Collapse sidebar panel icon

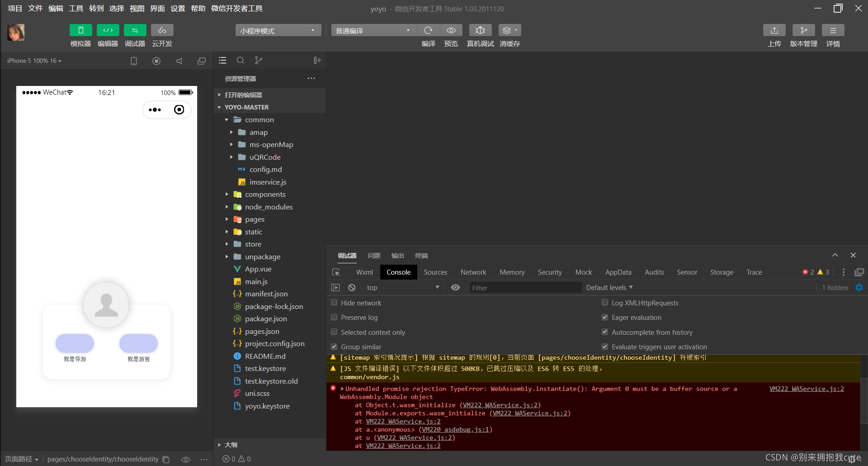click(317, 60)
